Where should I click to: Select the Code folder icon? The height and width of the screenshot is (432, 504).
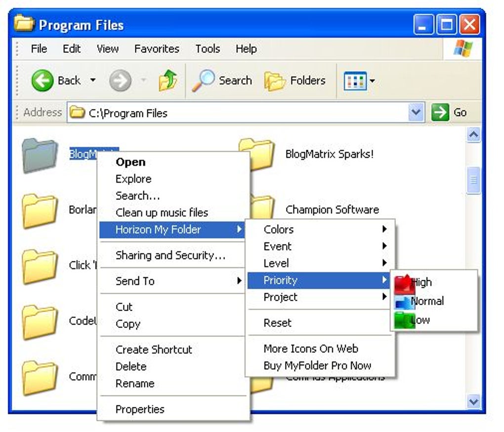click(x=40, y=322)
